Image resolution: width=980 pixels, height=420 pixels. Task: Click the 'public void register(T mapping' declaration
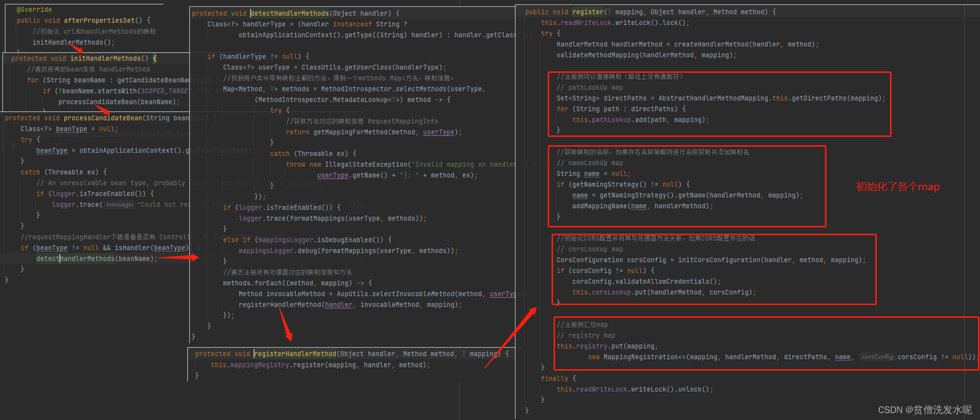(x=650, y=12)
